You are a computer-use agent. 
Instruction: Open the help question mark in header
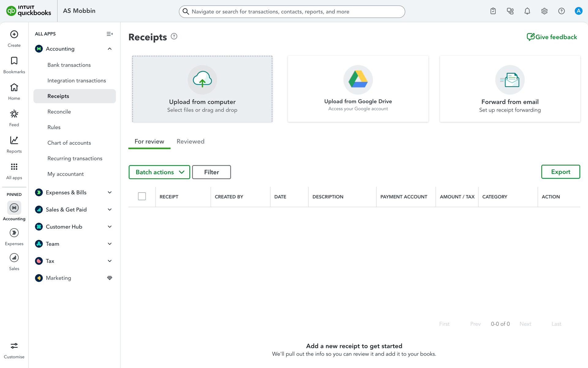pyautogui.click(x=561, y=11)
